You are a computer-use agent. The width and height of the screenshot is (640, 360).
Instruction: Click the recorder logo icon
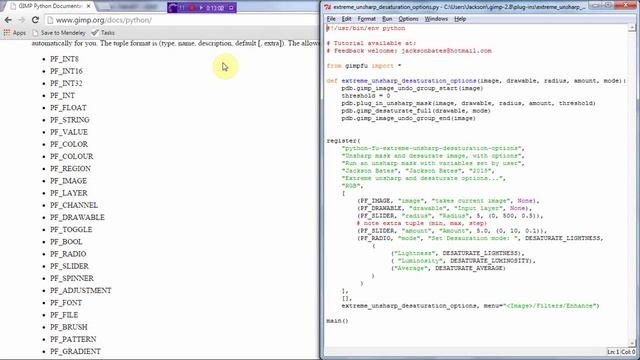[173, 7]
